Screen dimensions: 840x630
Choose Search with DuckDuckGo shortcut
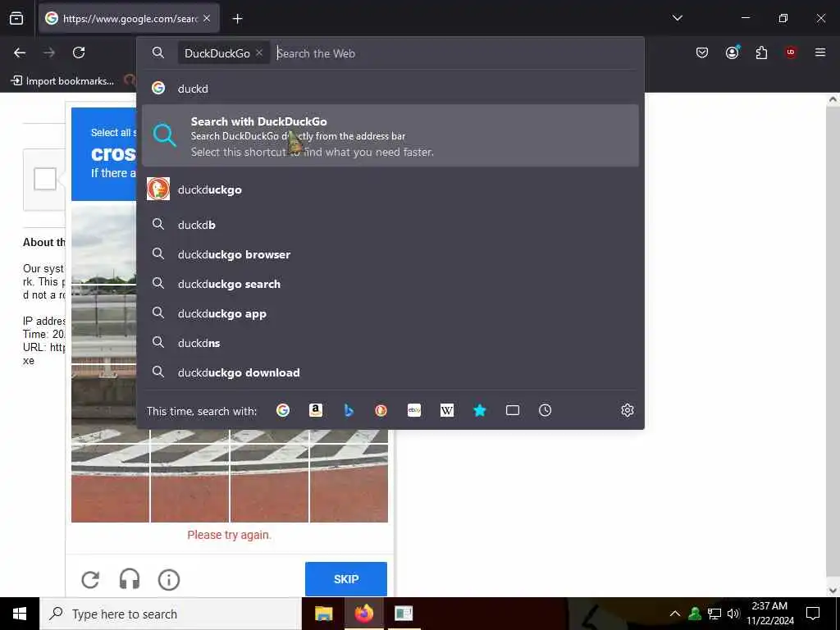pos(390,135)
